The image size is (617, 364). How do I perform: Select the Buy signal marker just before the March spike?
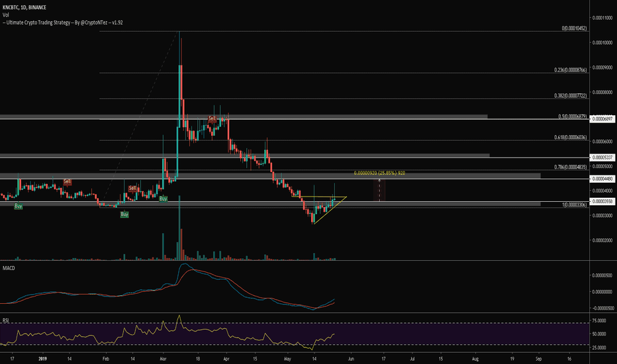click(164, 199)
